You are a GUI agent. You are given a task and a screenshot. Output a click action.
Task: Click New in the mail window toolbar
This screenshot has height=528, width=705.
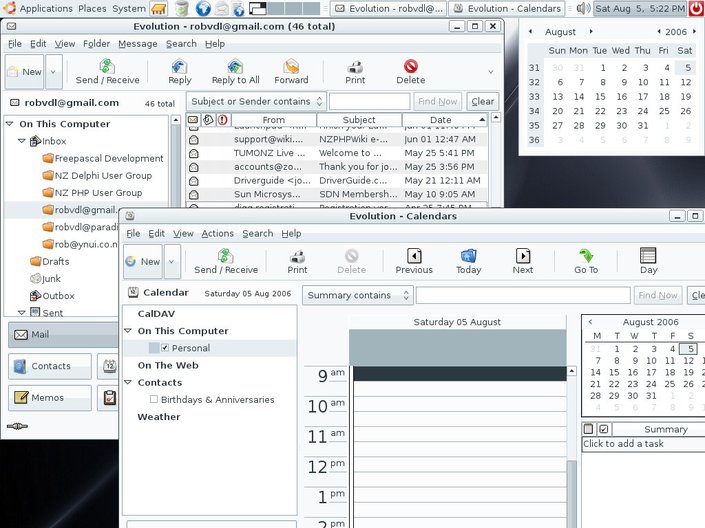(x=25, y=72)
